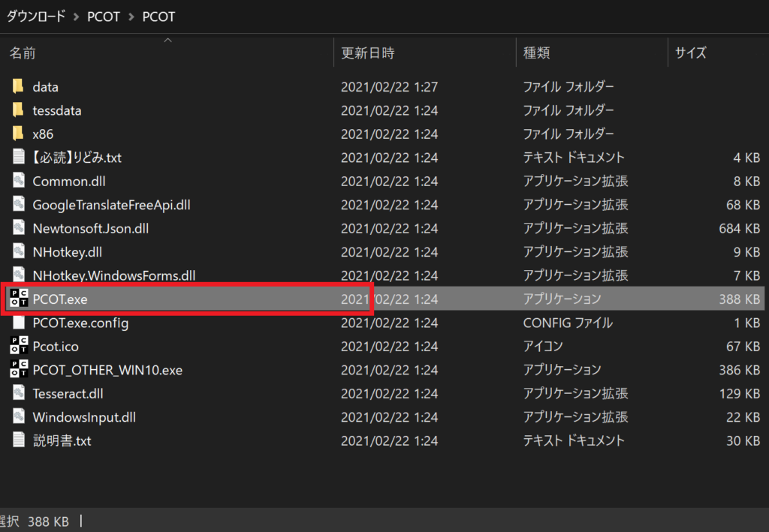Open the chevron after ダウンロード breadcrumb
This screenshot has width=769, height=532.
point(76,17)
